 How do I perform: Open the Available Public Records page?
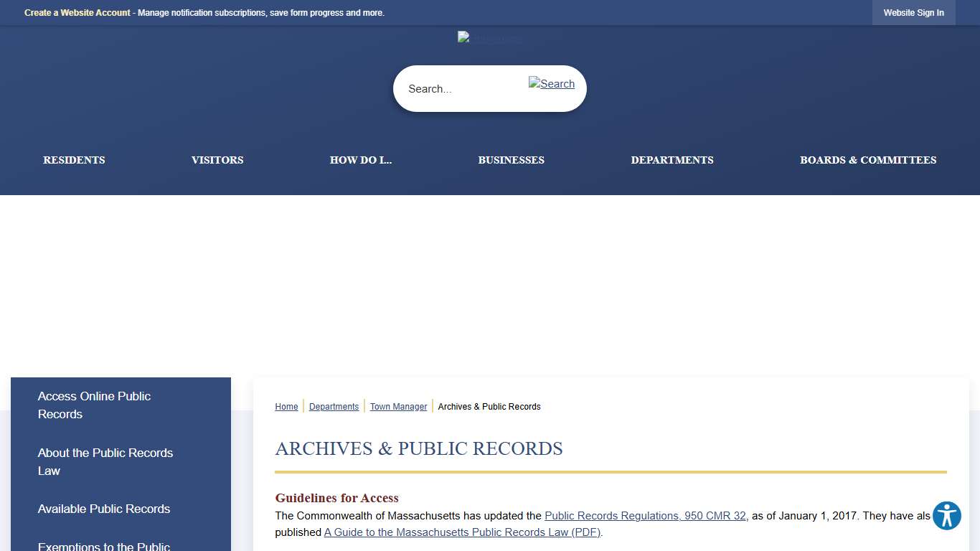pyautogui.click(x=103, y=509)
